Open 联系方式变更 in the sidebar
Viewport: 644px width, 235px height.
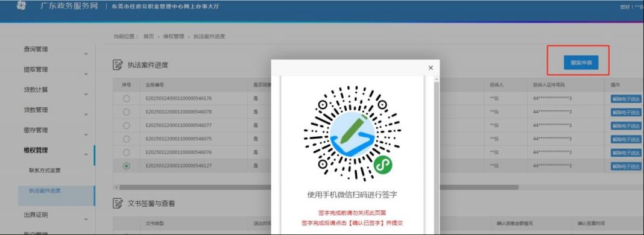[45, 170]
